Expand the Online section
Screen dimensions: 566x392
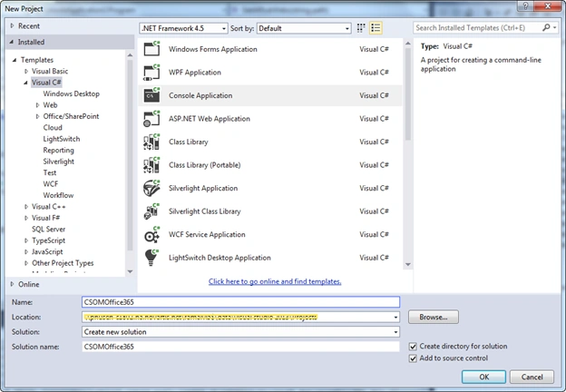[x=13, y=284]
